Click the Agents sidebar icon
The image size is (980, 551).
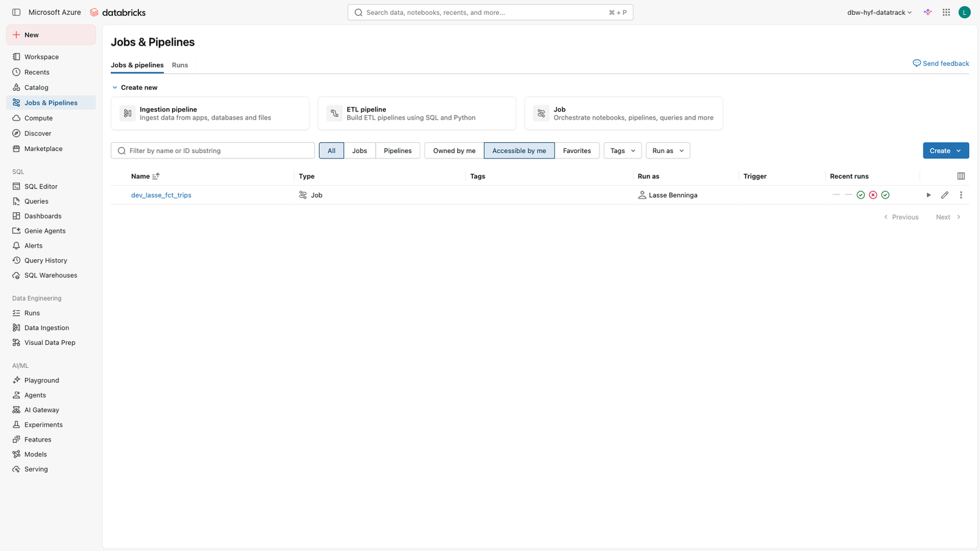tap(16, 395)
